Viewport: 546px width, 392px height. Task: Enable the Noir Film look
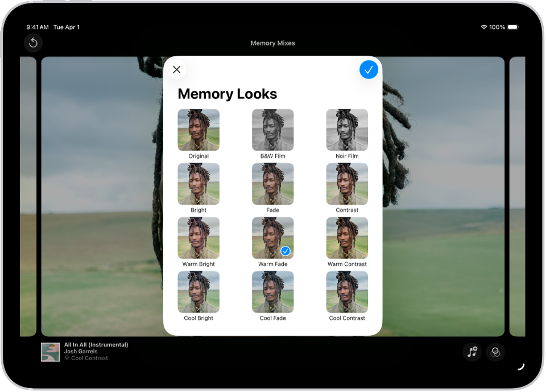pyautogui.click(x=347, y=130)
